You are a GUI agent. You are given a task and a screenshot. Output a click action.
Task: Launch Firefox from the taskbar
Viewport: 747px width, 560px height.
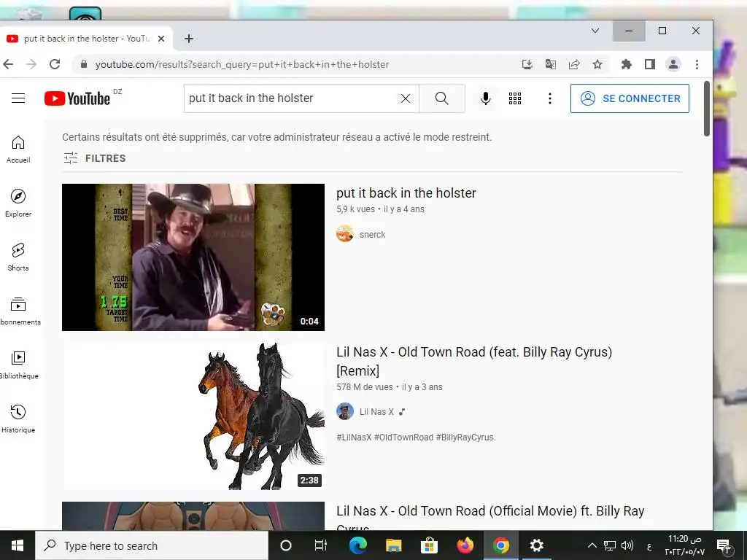pyautogui.click(x=465, y=545)
